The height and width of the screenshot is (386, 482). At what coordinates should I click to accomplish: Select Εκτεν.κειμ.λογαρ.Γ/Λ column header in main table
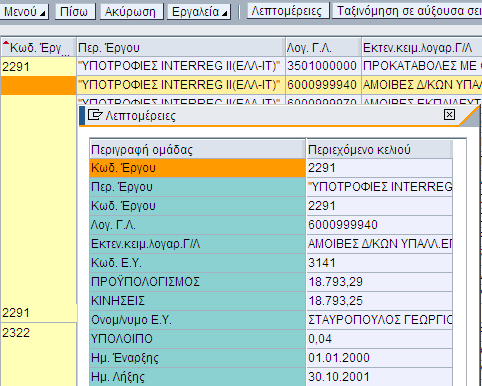tap(422, 47)
